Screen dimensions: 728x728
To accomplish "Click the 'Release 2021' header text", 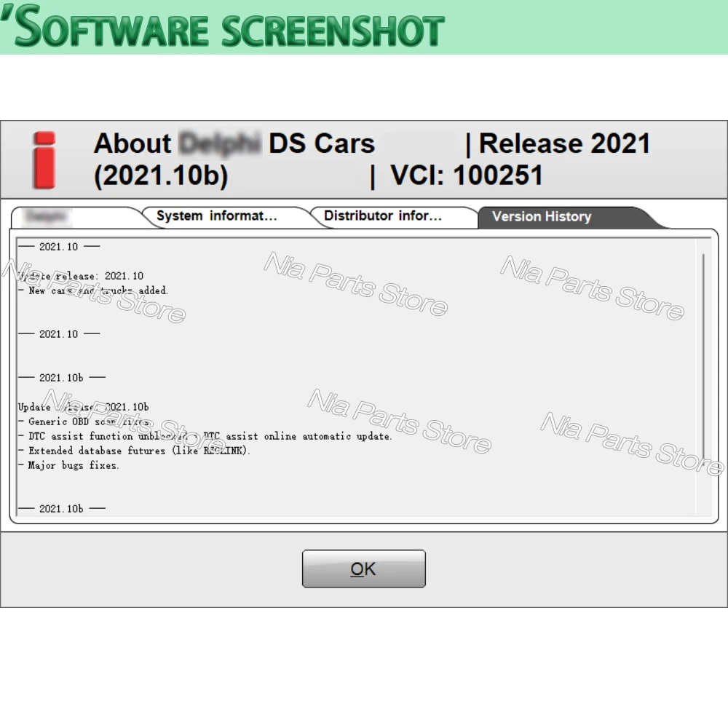I will (564, 143).
